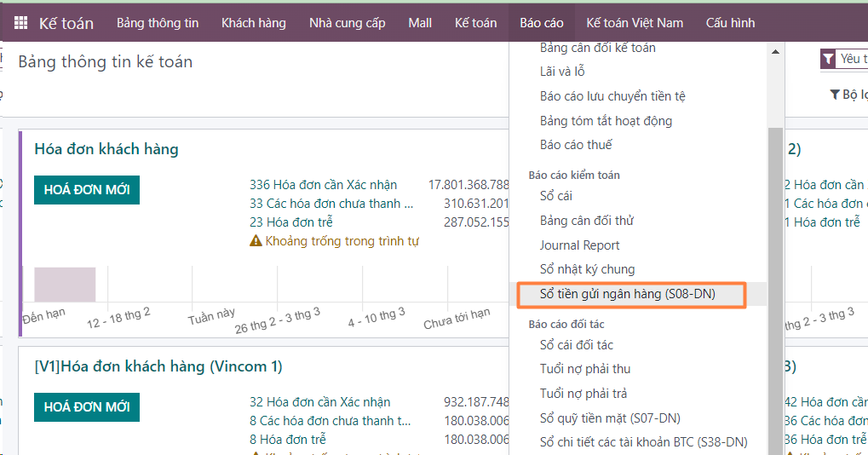Image resolution: width=868 pixels, height=455 pixels.
Task: Open the apps grid menu icon
Action: pos(20,23)
